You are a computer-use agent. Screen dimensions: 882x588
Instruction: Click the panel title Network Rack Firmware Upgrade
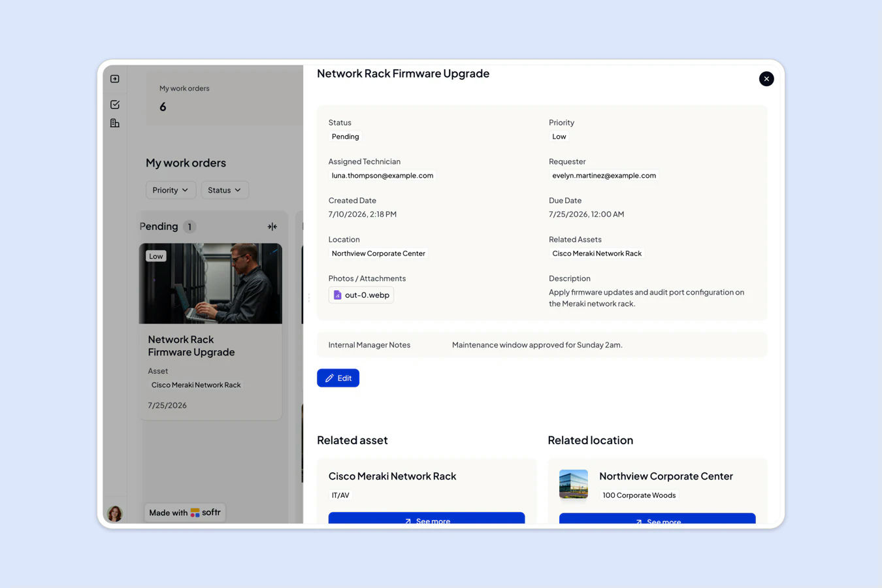403,74
